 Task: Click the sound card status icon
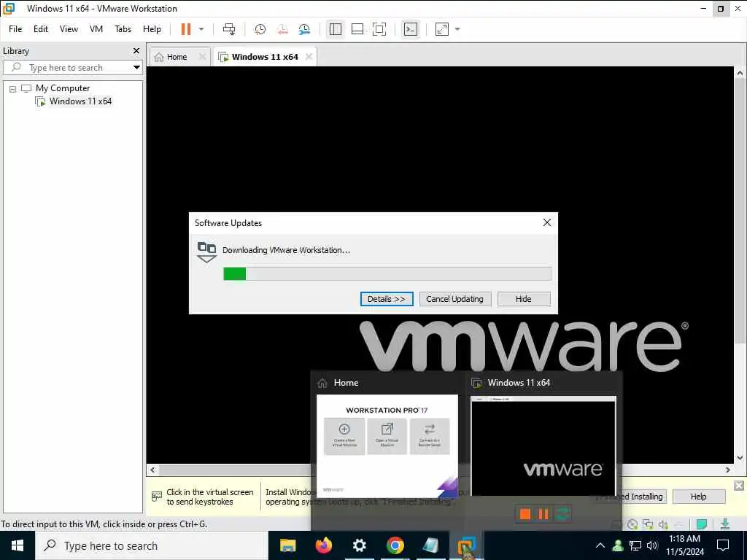tap(663, 524)
